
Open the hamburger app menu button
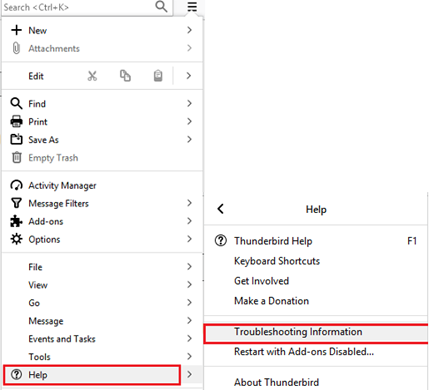coord(192,6)
